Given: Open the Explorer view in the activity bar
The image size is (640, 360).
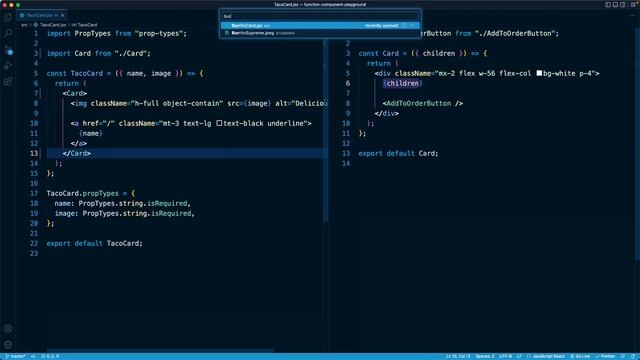Looking at the screenshot, I should tap(8, 17).
